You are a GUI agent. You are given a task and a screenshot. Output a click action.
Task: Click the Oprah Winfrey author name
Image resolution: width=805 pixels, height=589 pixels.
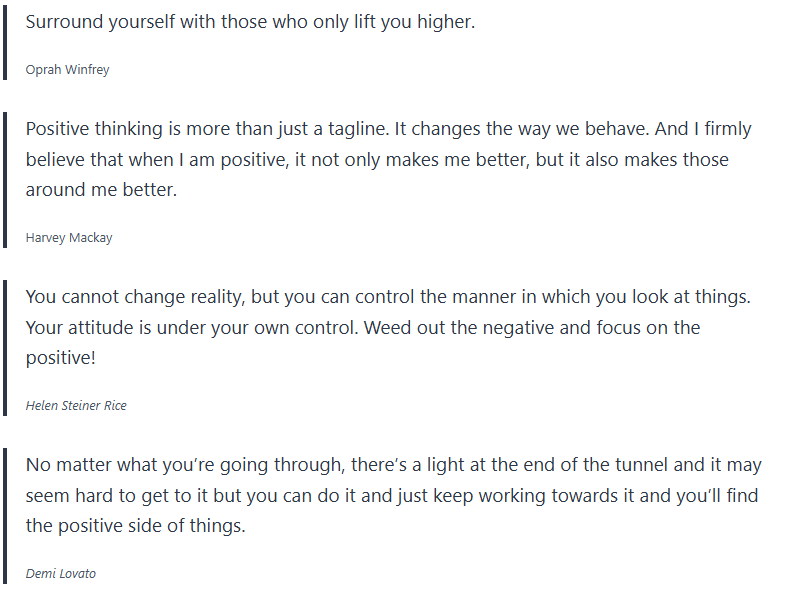click(x=67, y=70)
